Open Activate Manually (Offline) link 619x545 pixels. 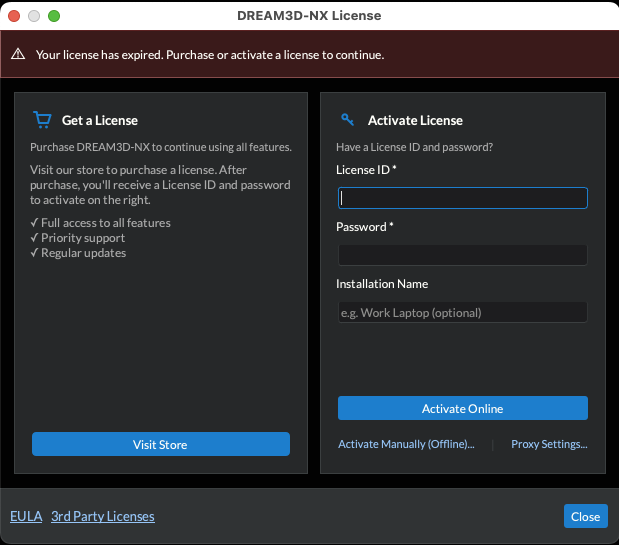pyautogui.click(x=406, y=444)
